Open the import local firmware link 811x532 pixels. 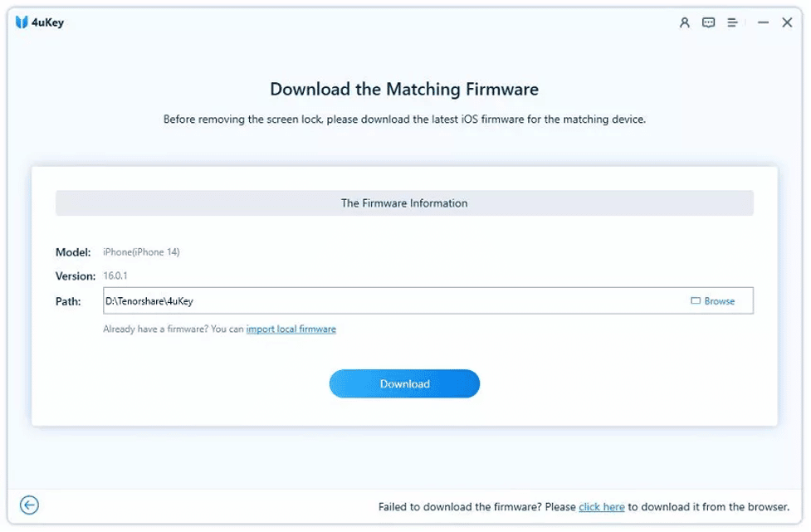291,329
